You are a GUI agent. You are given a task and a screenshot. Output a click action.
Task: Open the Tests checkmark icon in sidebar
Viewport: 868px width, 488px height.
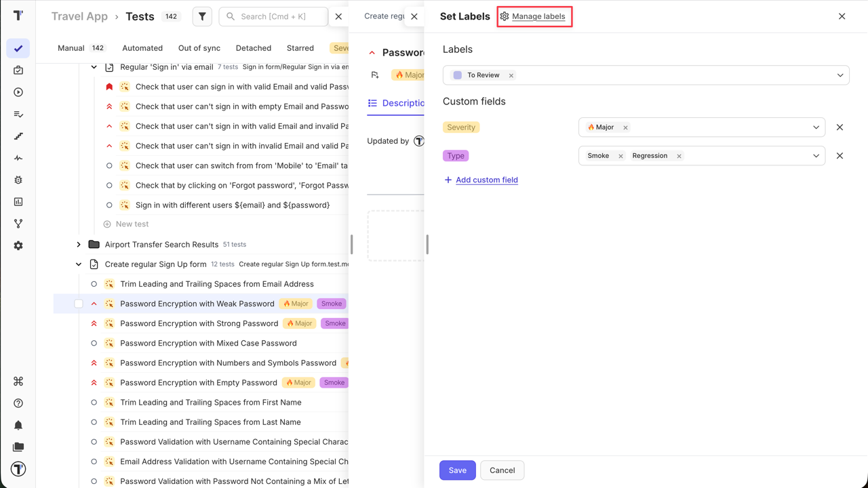click(x=18, y=48)
